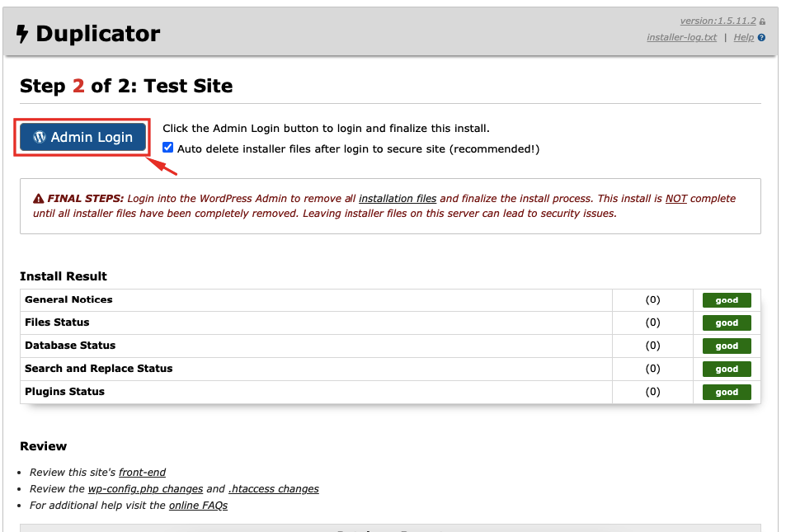Image resolution: width=786 pixels, height=532 pixels.
Task: Click the Duplicator lightning bolt logo icon
Action: click(x=22, y=34)
